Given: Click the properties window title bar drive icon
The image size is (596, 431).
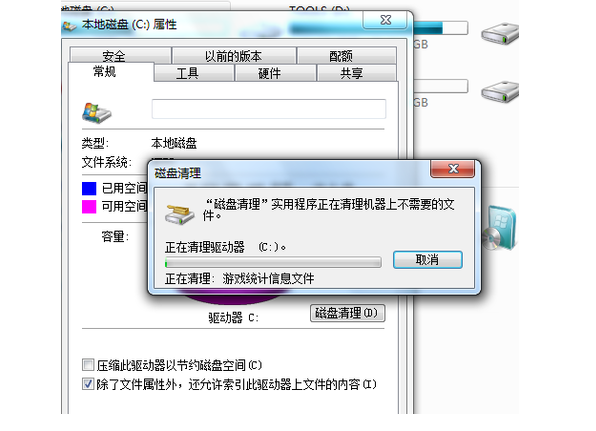Looking at the screenshot, I should [69, 26].
